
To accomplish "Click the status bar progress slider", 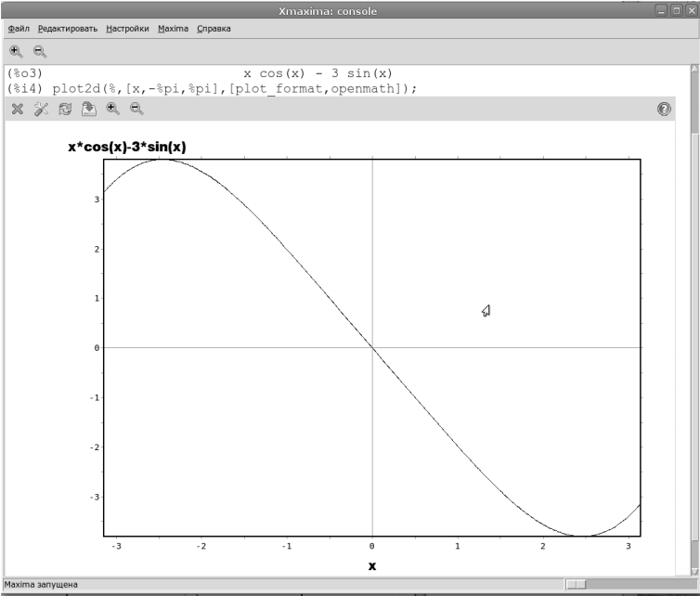I will tap(576, 584).
